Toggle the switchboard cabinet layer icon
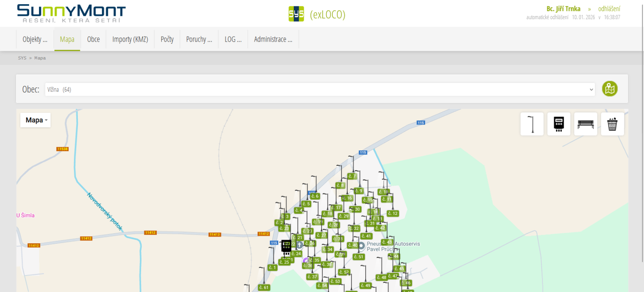Screen dimensions: 644x292 point(559,124)
